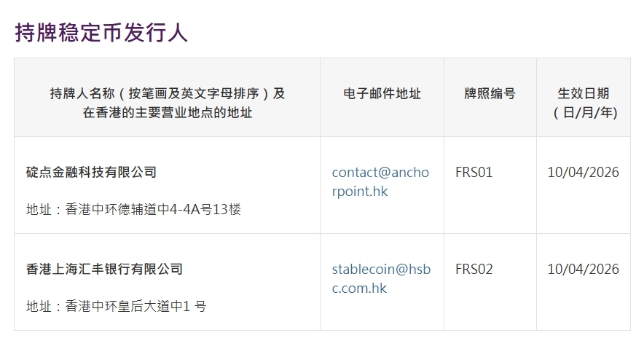Click header line 在香港的主要营业地点的地址
The image size is (644, 357).
point(167,113)
